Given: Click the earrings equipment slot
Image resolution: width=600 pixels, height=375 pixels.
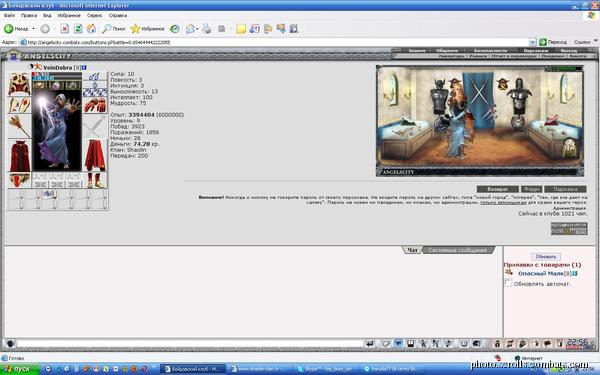Looking at the screenshot, I should tap(95, 76).
